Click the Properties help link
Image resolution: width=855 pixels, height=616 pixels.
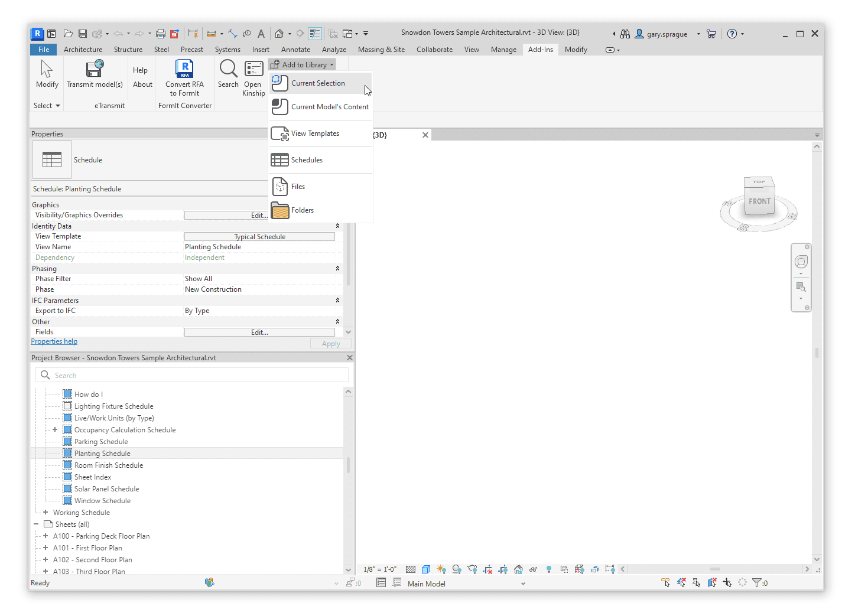tap(54, 341)
